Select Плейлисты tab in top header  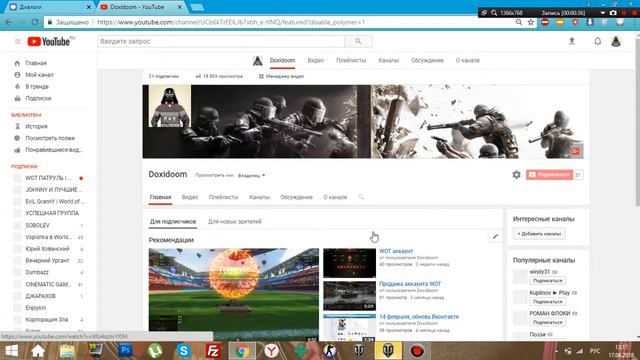pyautogui.click(x=351, y=60)
